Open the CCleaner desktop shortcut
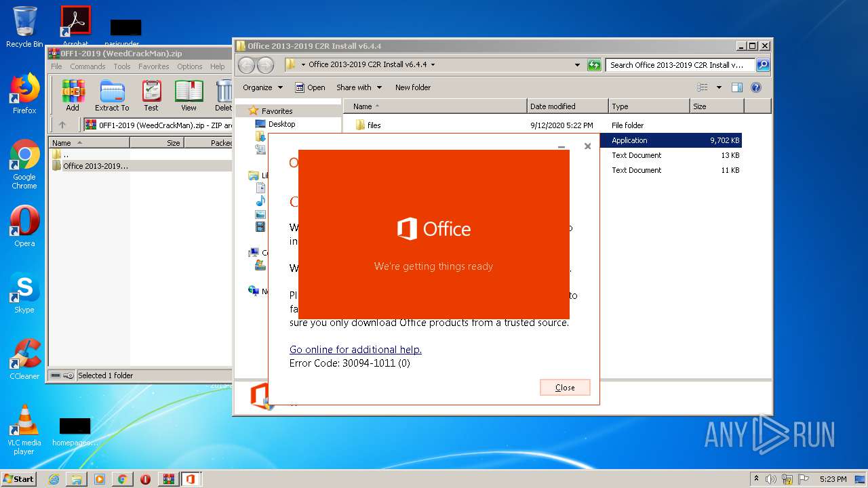 pos(24,359)
